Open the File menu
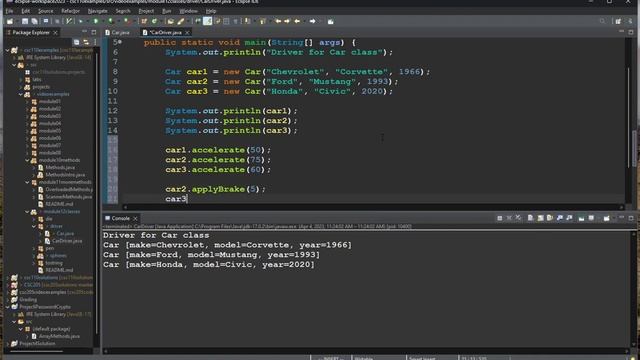Viewport: 640px width, 360px height. (9, 11)
